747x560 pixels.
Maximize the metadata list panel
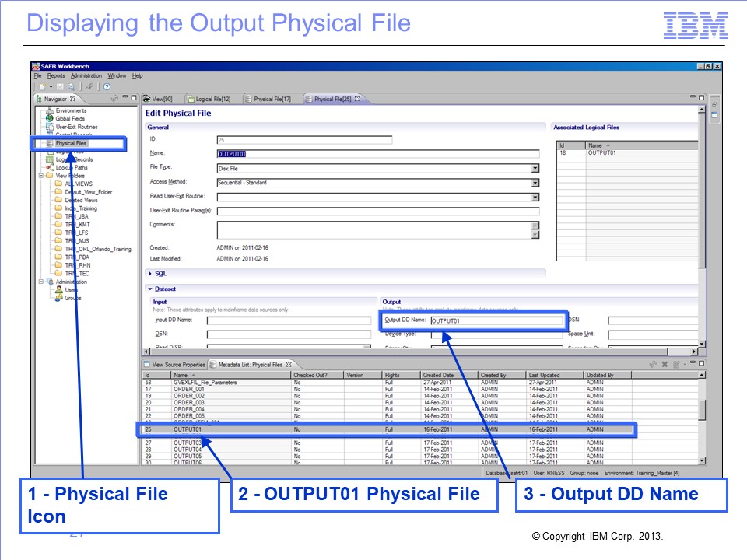point(701,363)
